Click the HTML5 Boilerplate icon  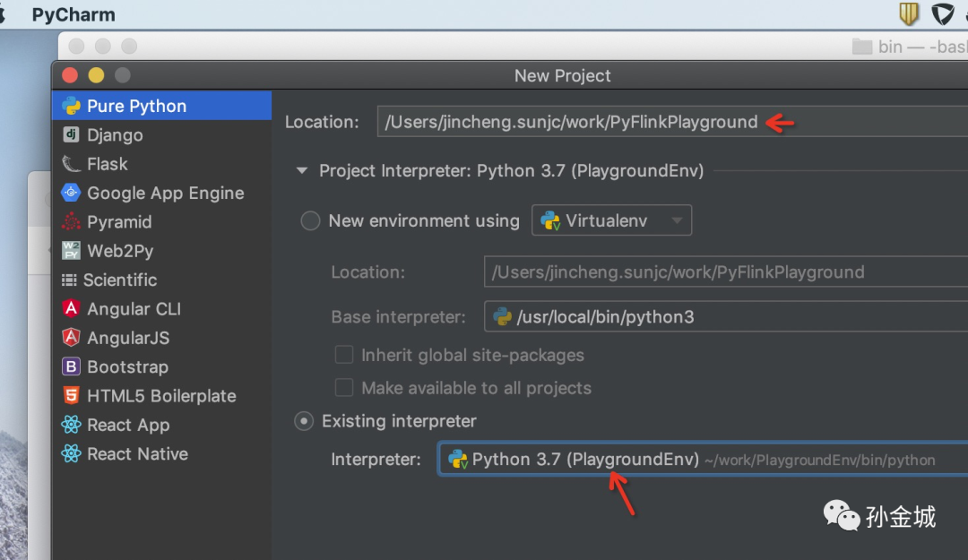point(71,395)
